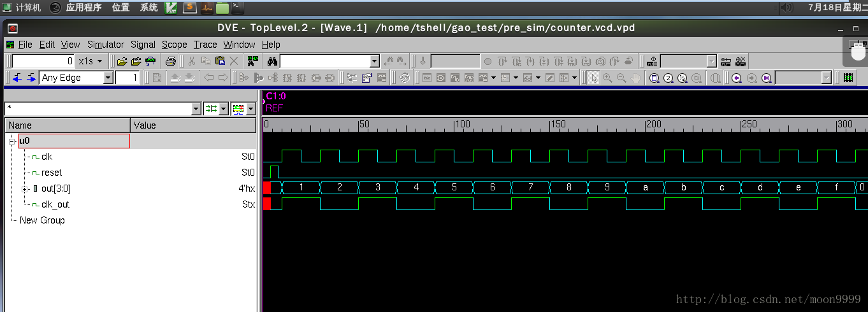Click the green waveform grid icon
Screen dimensions: 868x312
coord(848,78)
